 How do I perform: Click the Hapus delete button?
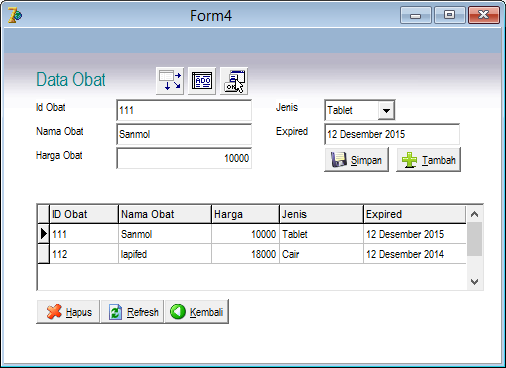[68, 312]
